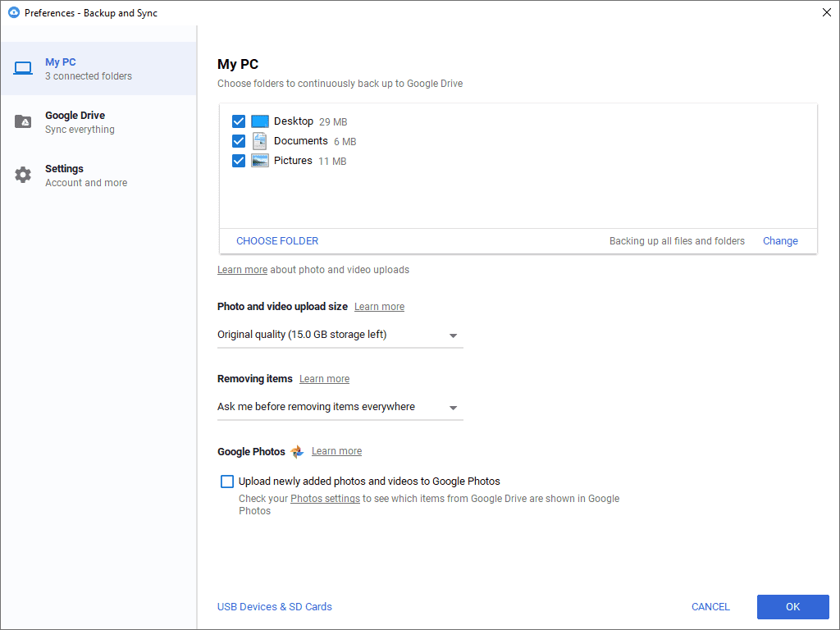Click the Desktop folder name
840x630 pixels.
tap(294, 121)
